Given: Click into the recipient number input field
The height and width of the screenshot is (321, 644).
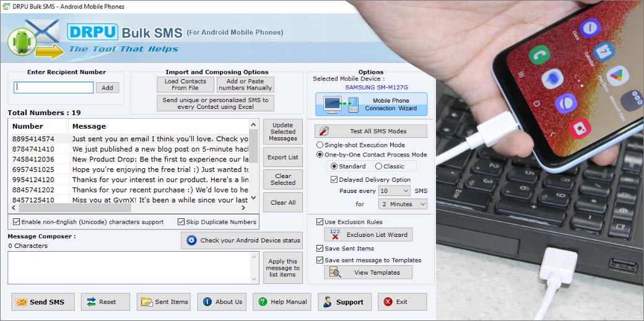Looking at the screenshot, I should (53, 87).
